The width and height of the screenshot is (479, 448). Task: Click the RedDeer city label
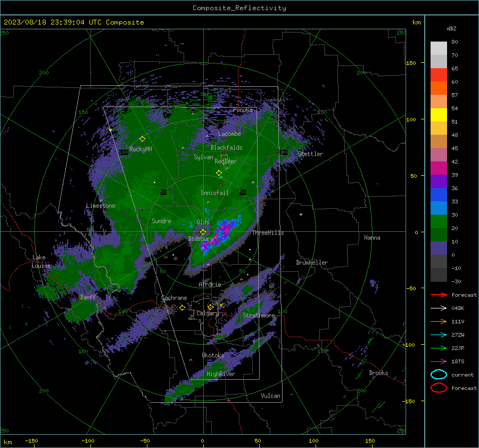(226, 161)
